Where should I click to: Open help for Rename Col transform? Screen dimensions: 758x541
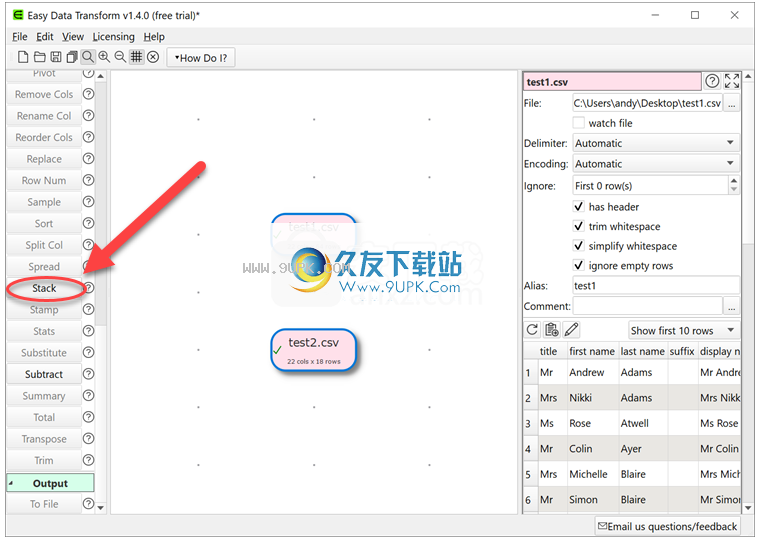(88, 116)
